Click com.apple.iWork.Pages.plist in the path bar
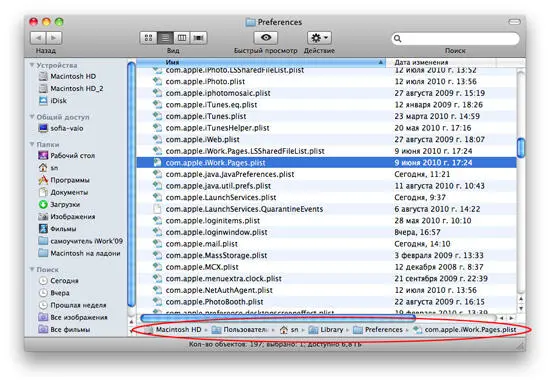 465,330
